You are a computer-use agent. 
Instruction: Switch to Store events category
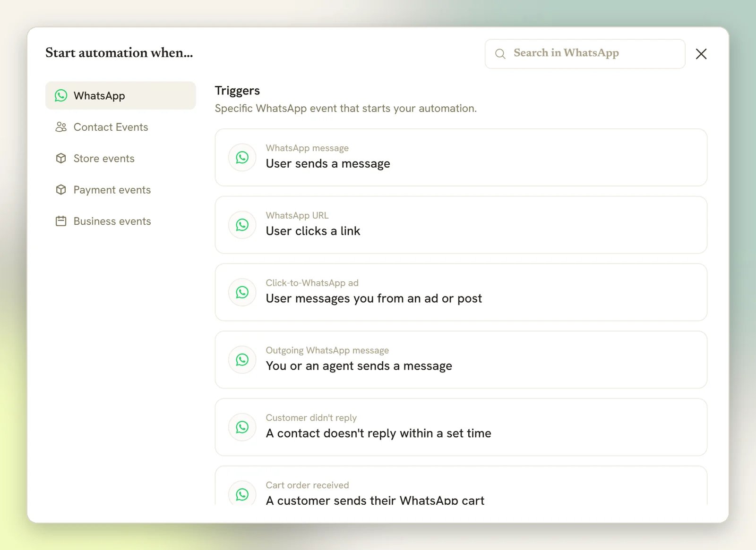point(120,158)
